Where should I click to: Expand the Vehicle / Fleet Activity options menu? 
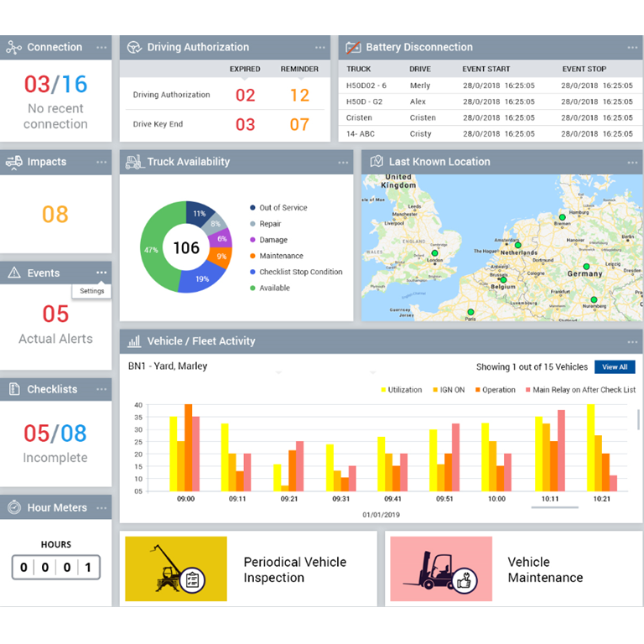632,342
